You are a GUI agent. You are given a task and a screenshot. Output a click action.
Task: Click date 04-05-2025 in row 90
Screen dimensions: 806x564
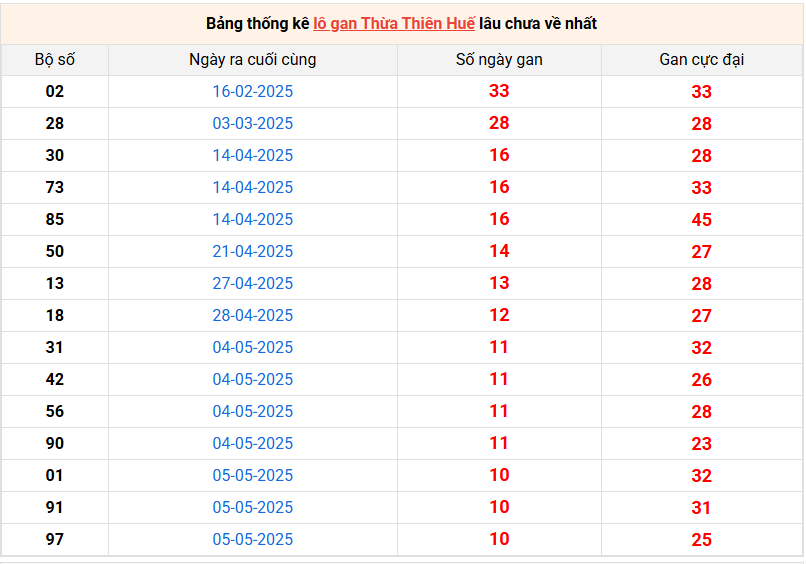[252, 443]
